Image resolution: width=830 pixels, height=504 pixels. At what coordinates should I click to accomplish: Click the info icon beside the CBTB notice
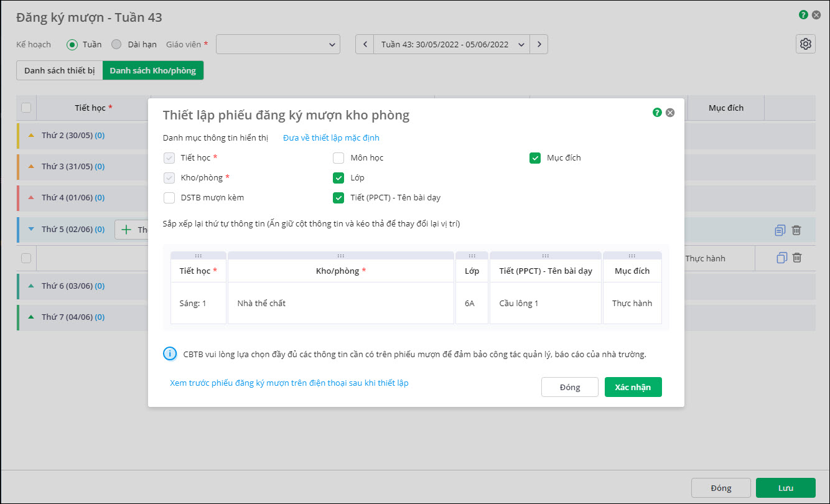[x=170, y=354]
